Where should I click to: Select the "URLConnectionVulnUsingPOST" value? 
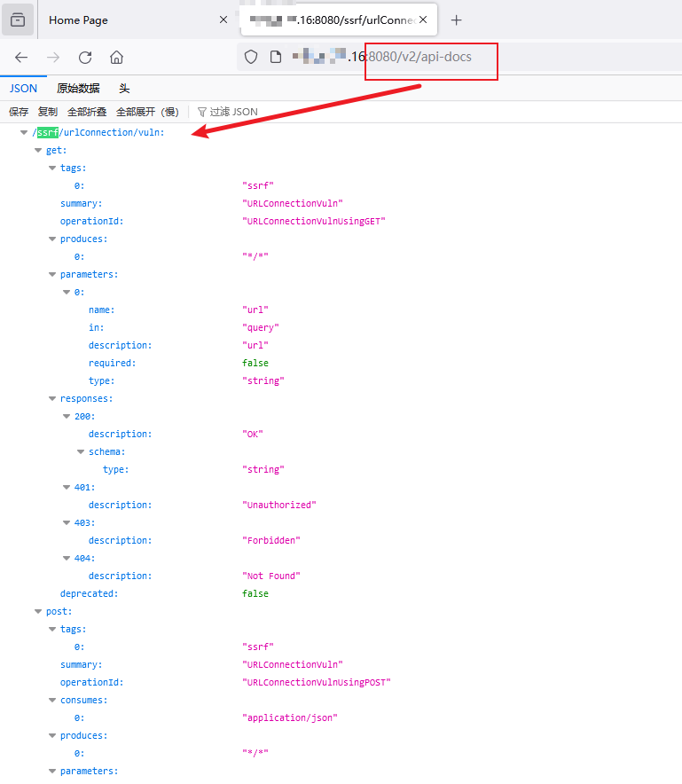[317, 683]
